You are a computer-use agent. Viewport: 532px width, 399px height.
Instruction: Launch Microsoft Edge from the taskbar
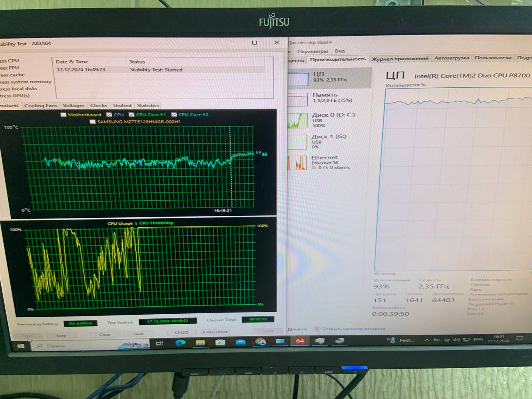[180, 342]
